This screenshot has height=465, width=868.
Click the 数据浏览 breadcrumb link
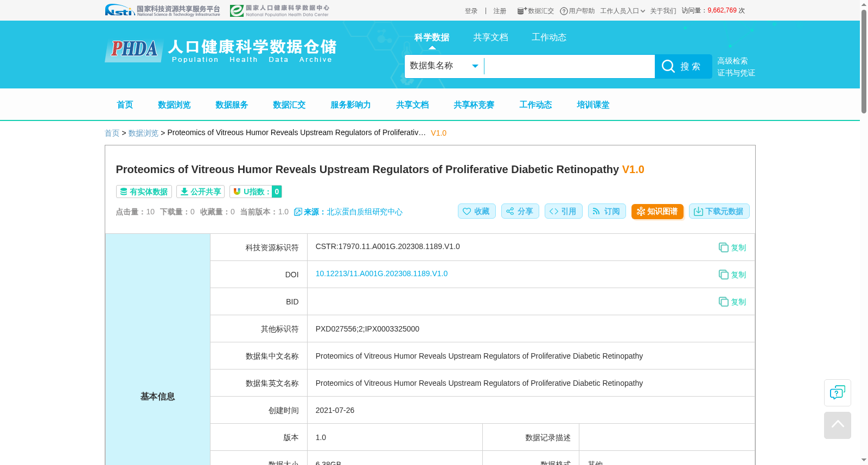[143, 133]
